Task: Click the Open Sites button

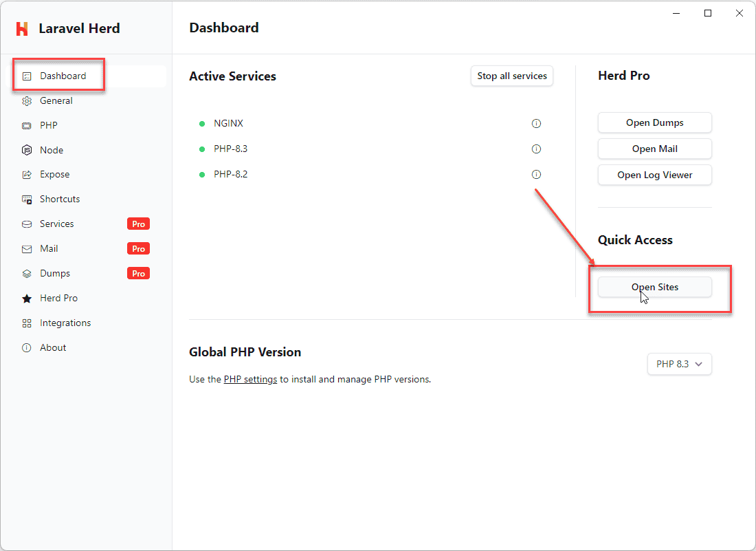Action: tap(655, 287)
